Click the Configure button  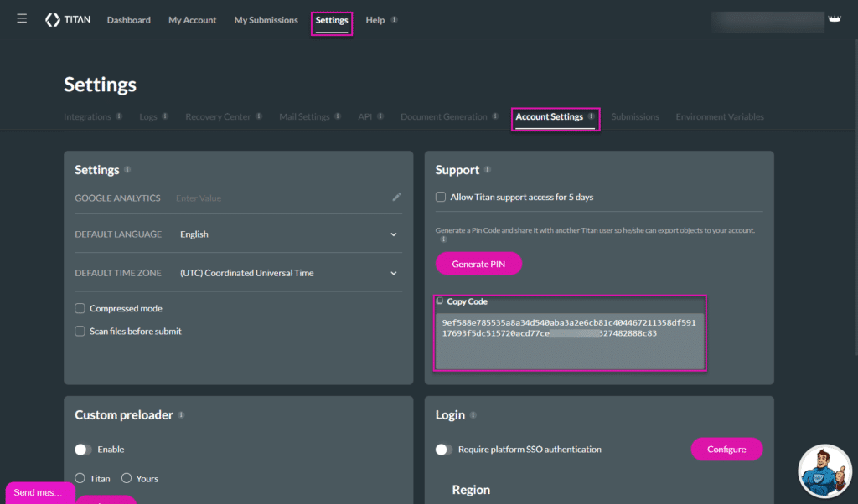(726, 450)
